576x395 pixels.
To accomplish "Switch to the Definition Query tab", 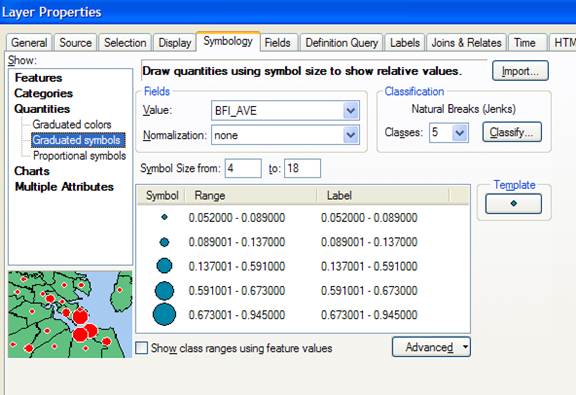I will (342, 43).
